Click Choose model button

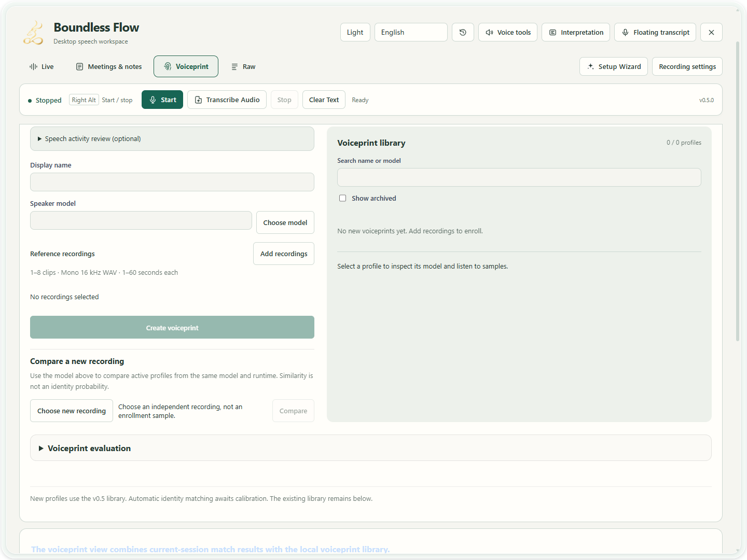click(x=285, y=222)
